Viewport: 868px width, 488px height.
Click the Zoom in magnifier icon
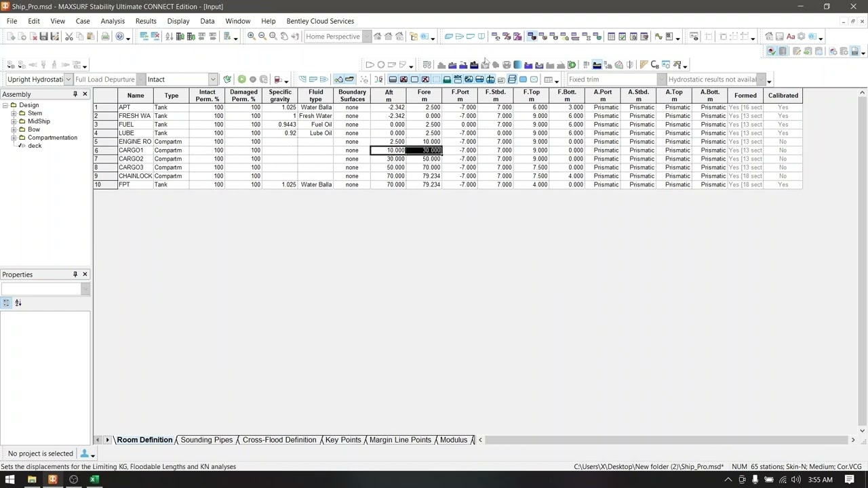[252, 37]
